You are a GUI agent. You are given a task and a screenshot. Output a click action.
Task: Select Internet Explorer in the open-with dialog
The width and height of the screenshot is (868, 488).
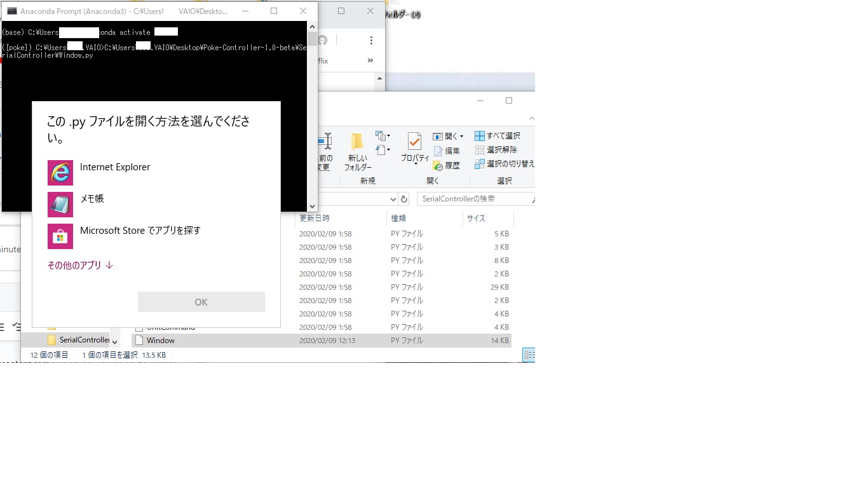(114, 166)
